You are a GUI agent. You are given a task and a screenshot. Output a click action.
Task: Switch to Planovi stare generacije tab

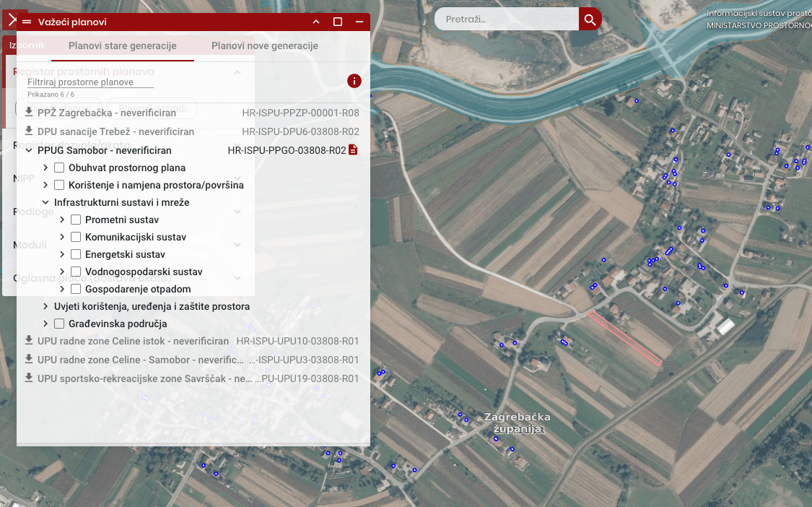[123, 45]
